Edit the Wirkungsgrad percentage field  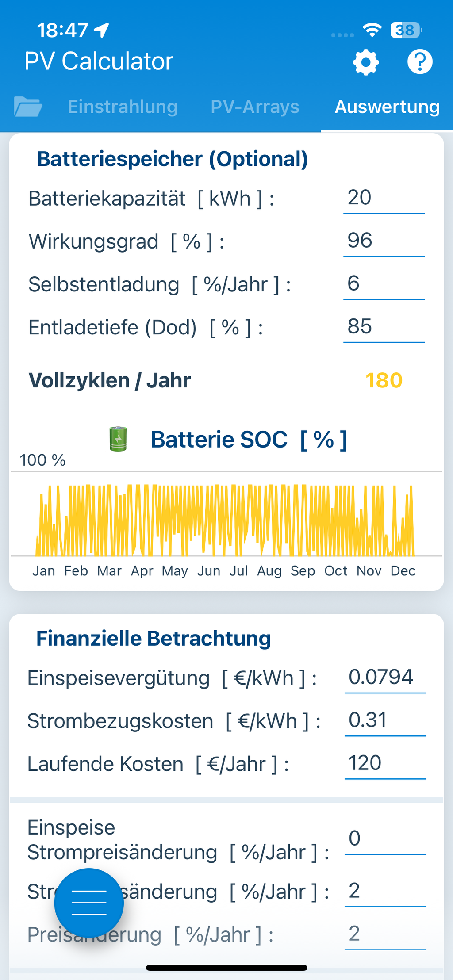(384, 241)
